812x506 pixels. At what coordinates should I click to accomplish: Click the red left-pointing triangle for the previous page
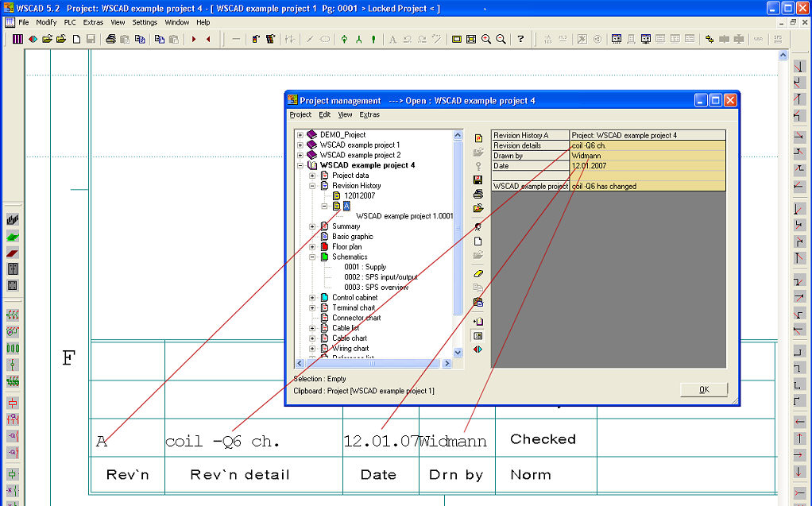pos(208,39)
